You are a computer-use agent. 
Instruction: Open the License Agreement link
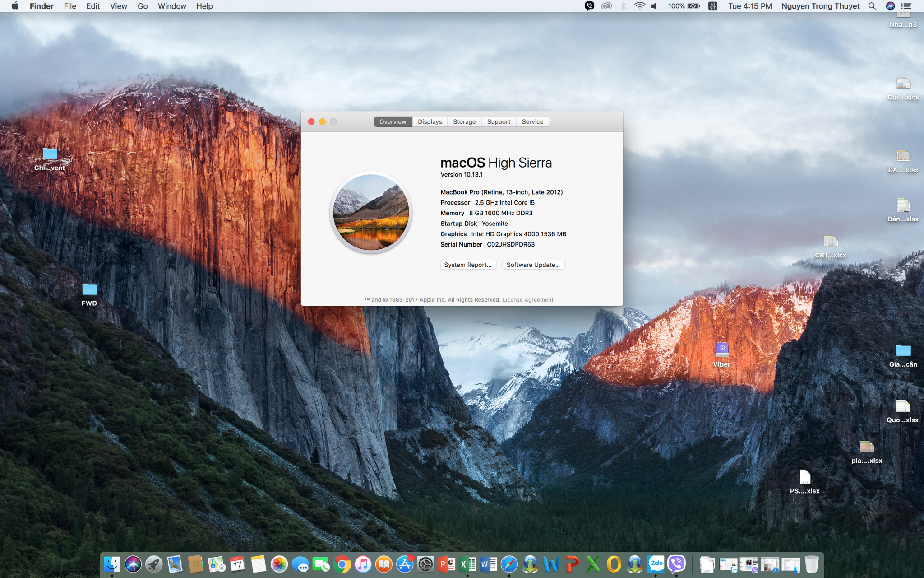(528, 300)
